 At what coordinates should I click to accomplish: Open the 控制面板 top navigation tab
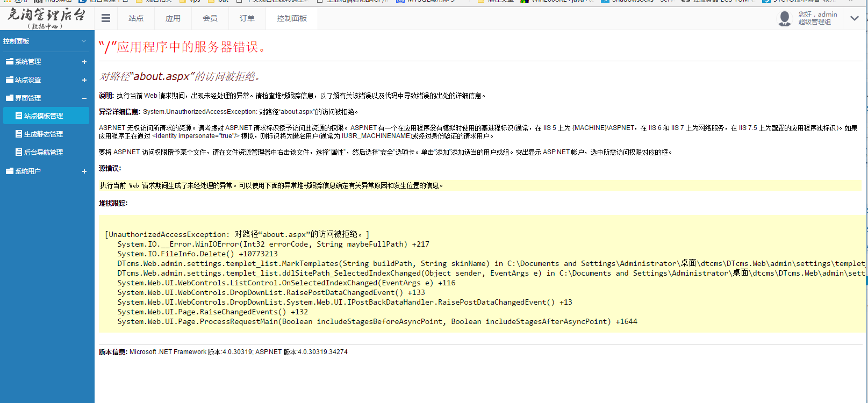click(x=292, y=18)
